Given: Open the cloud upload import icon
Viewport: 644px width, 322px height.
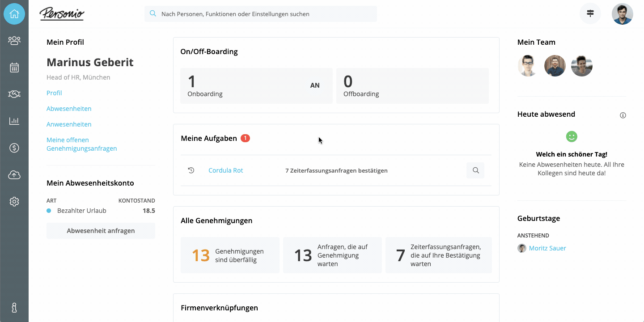Looking at the screenshot, I should [x=14, y=175].
